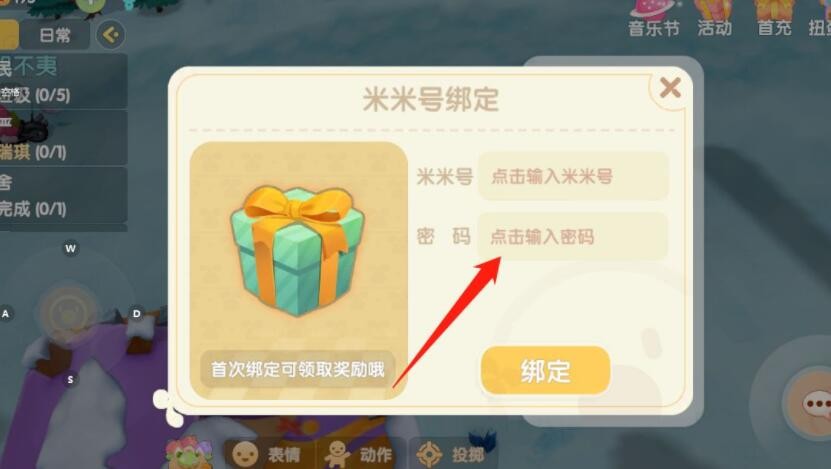This screenshot has width=831, height=469.
Task: Collapse the task panel with arrow icon
Action: pyautogui.click(x=111, y=35)
